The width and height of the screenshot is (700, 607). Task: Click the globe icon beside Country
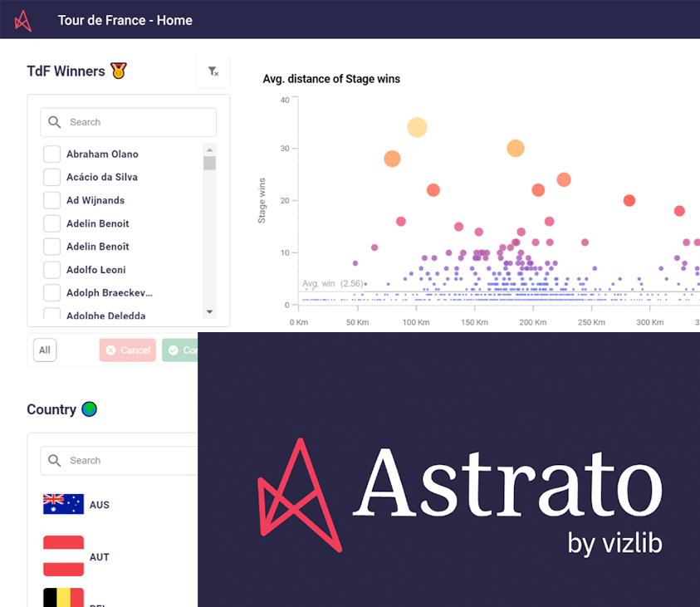tap(89, 409)
